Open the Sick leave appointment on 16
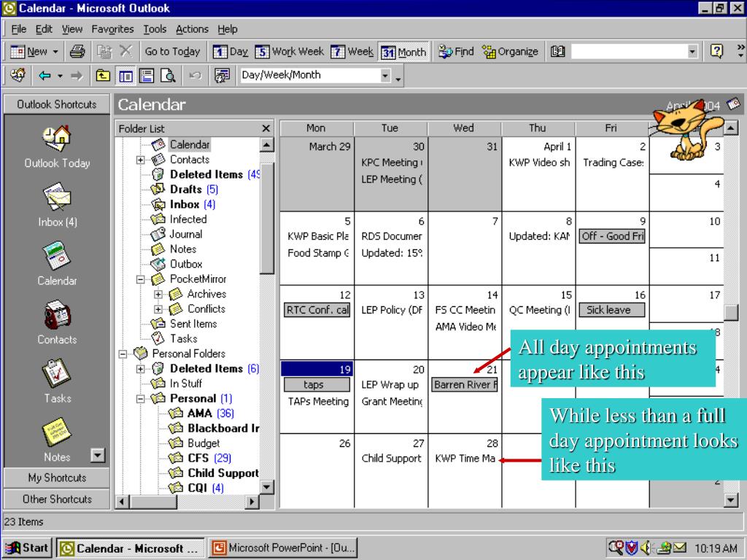 click(612, 310)
